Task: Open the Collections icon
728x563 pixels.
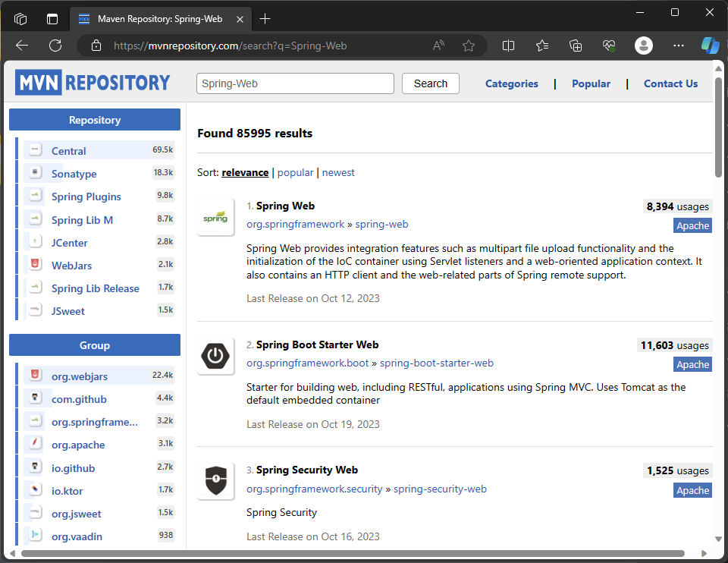Action: [x=576, y=46]
